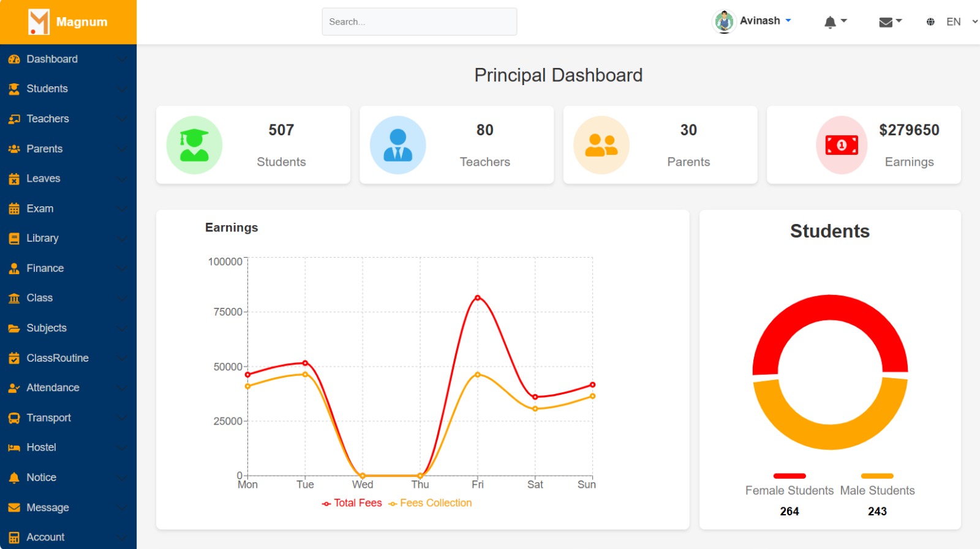Click the Avinash profile avatar

725,21
